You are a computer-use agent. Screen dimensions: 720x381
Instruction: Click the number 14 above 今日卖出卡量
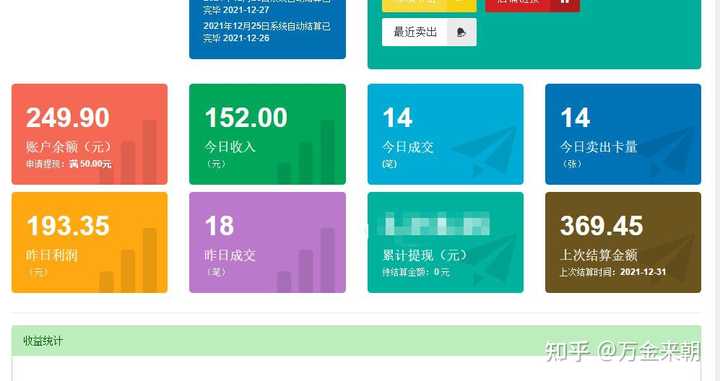point(575,118)
